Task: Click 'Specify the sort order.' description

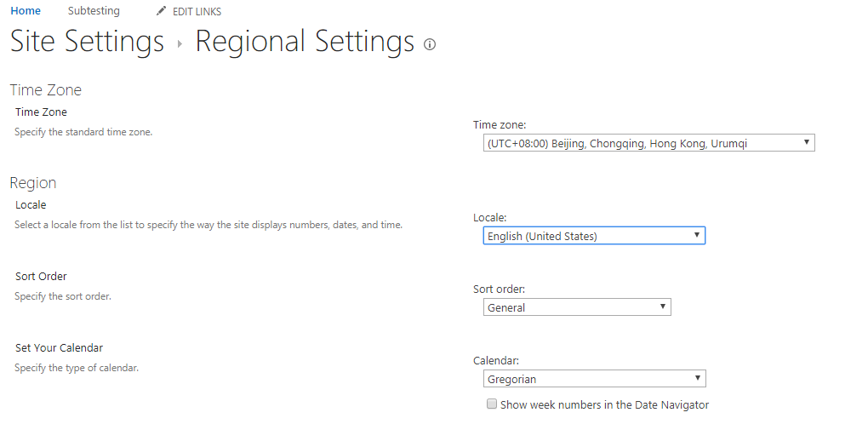Action: [63, 296]
